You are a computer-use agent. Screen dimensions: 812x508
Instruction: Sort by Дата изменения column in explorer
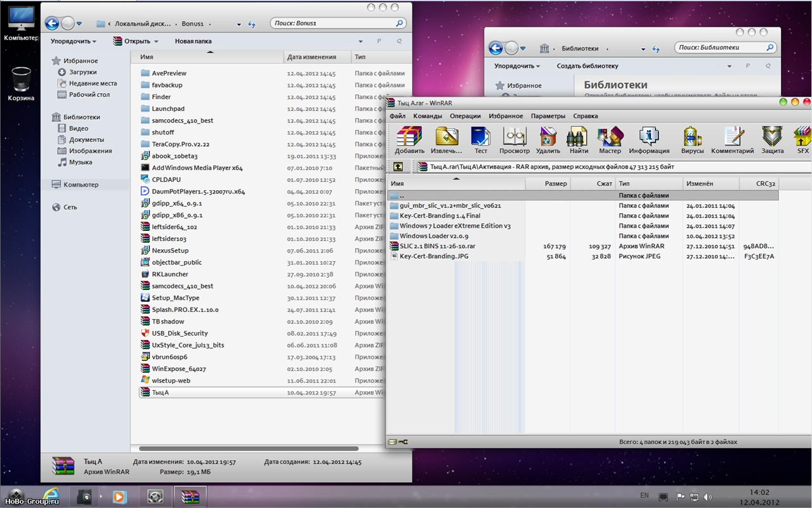pyautogui.click(x=317, y=57)
